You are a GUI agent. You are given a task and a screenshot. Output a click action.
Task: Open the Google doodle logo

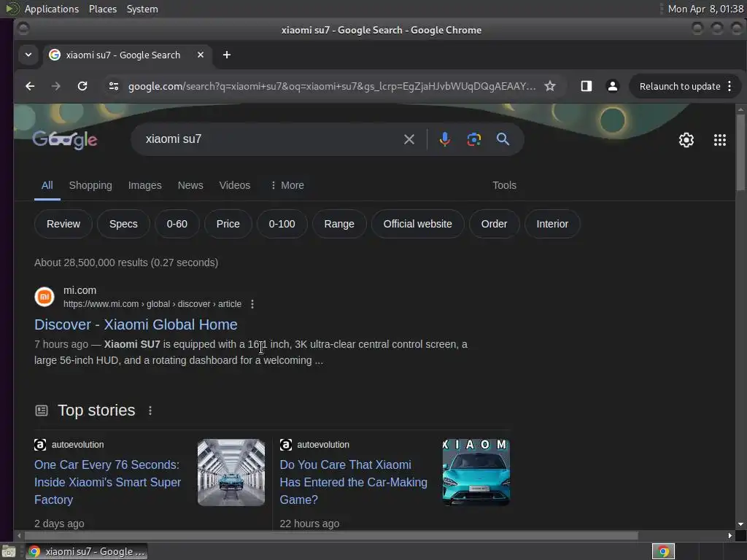(65, 140)
